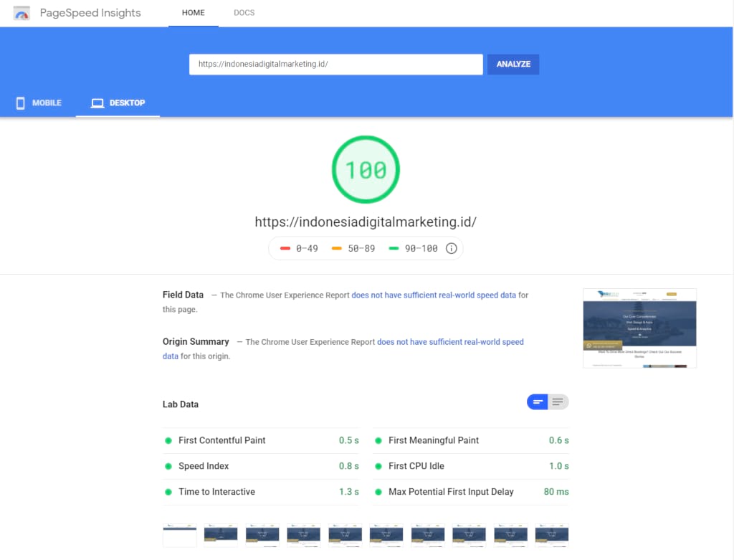Click First CPU Idle green status dot
Image resolution: width=734 pixels, height=560 pixels.
click(378, 466)
